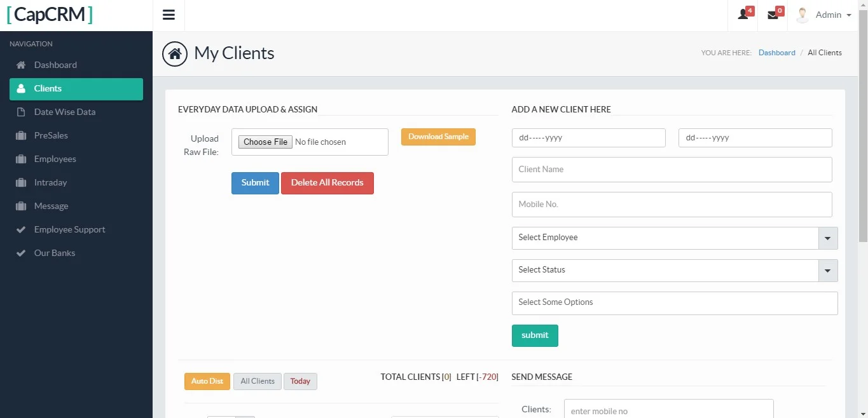
Task: Click the Employees briefcase icon
Action: [x=21, y=159]
